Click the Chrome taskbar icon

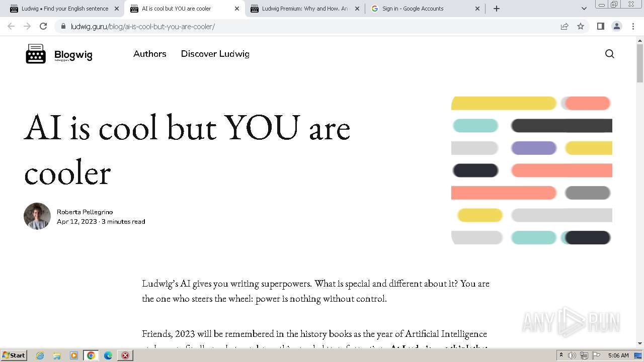coord(91,355)
